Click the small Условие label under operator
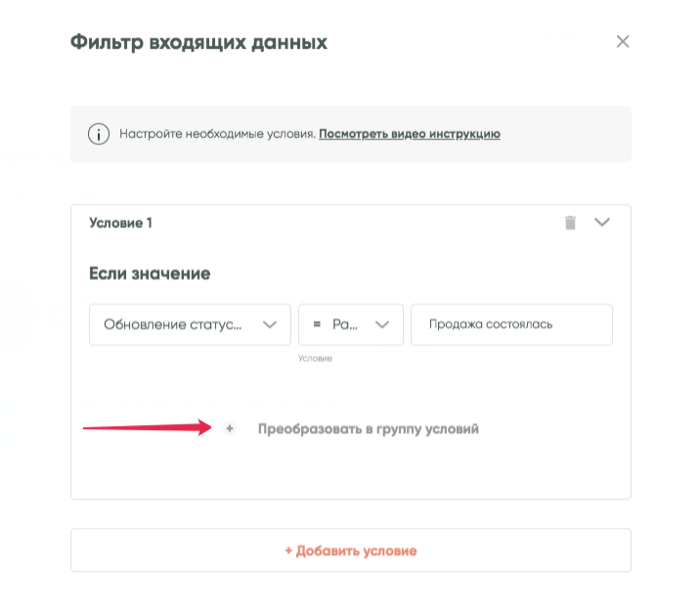The height and width of the screenshot is (609, 700). (x=315, y=359)
